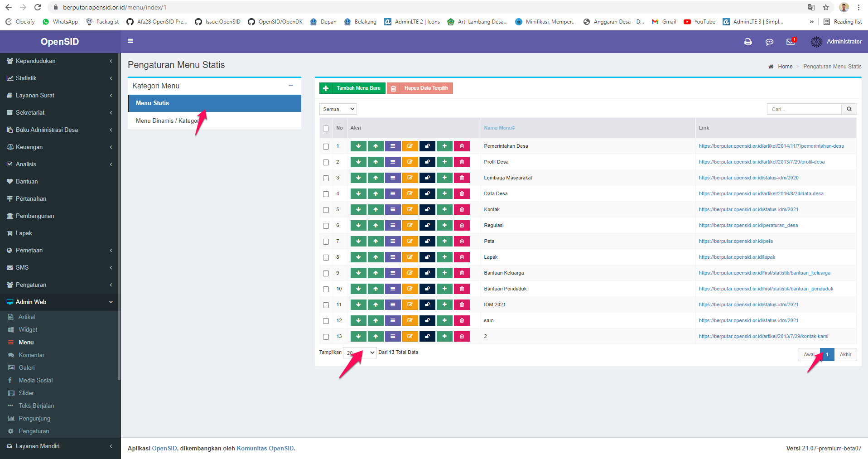Open the Bantuan Keluarga statistics link
Image resolution: width=868 pixels, height=459 pixels.
click(x=764, y=273)
